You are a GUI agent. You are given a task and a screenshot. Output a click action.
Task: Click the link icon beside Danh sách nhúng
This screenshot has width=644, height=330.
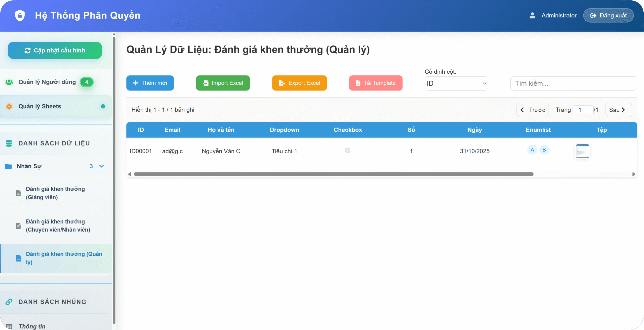pos(9,302)
